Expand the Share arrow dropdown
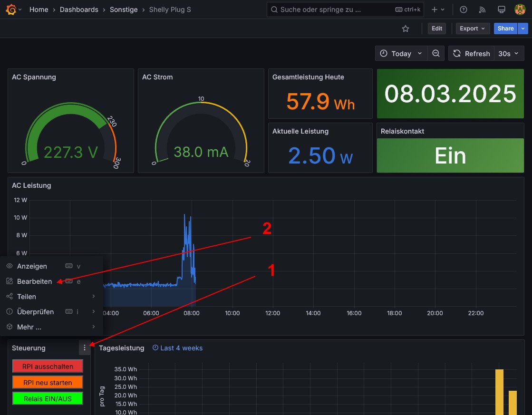The width and height of the screenshot is (532, 415). (523, 29)
